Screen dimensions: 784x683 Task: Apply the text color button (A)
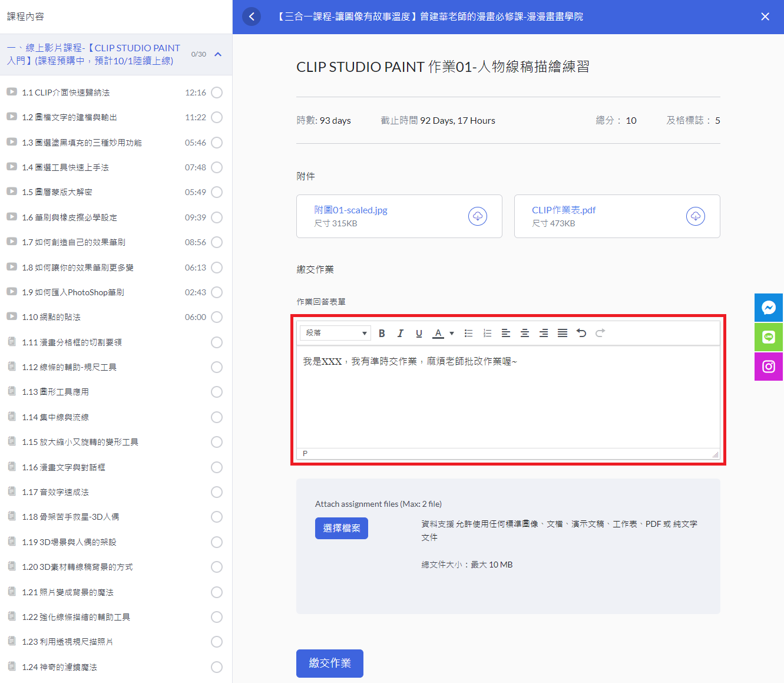pyautogui.click(x=438, y=334)
